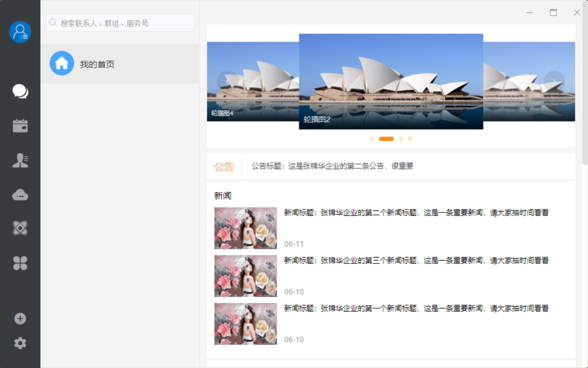Show the previous carousel slide arrow
Image resolution: width=588 pixels, height=368 pixels.
pyautogui.click(x=227, y=81)
